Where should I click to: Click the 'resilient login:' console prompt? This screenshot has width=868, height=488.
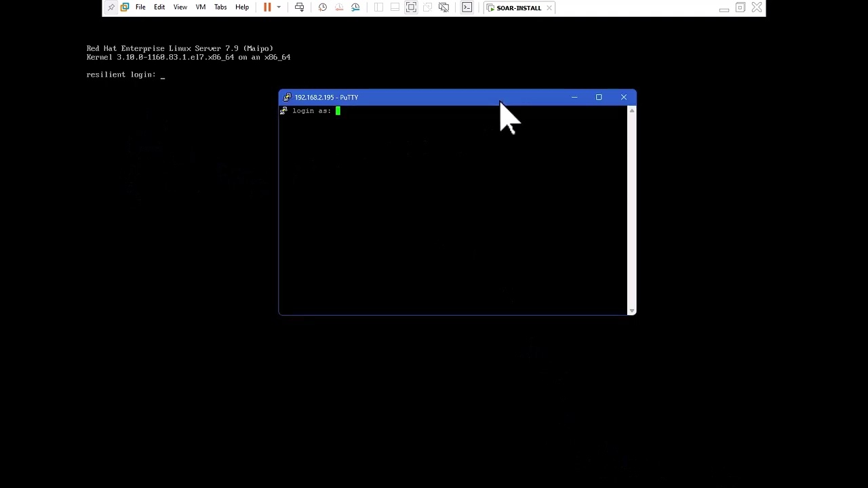[121, 75]
